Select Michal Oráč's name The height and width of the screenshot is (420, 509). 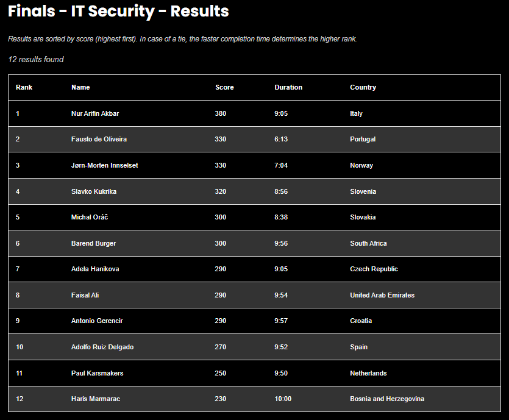point(90,217)
